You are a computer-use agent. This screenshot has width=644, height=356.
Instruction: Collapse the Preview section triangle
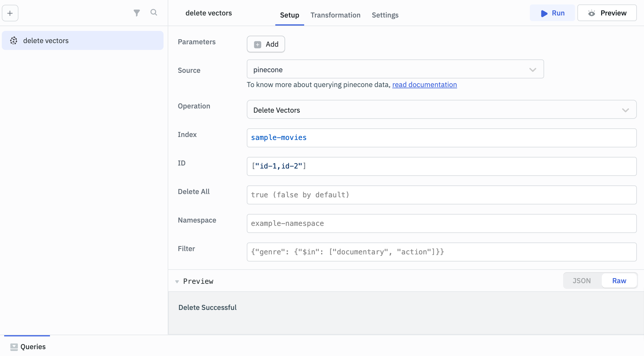point(177,281)
